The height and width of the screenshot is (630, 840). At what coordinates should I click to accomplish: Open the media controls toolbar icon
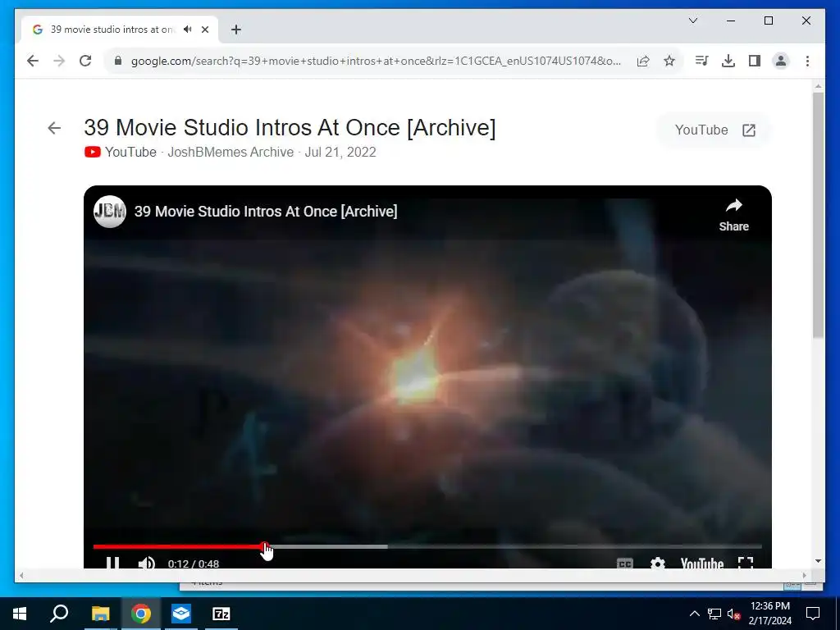701,61
